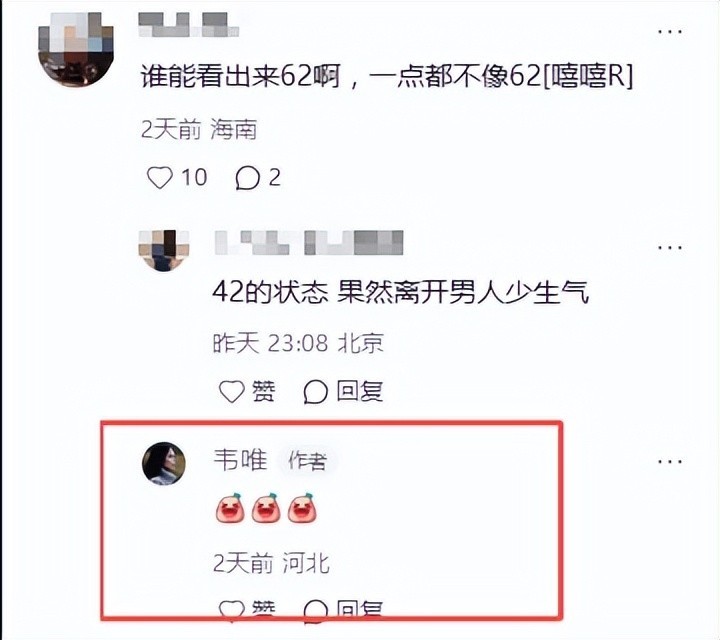This screenshot has height=640, width=720.
Task: Tap the reply bubble under the Beijing comment
Action: coord(315,392)
